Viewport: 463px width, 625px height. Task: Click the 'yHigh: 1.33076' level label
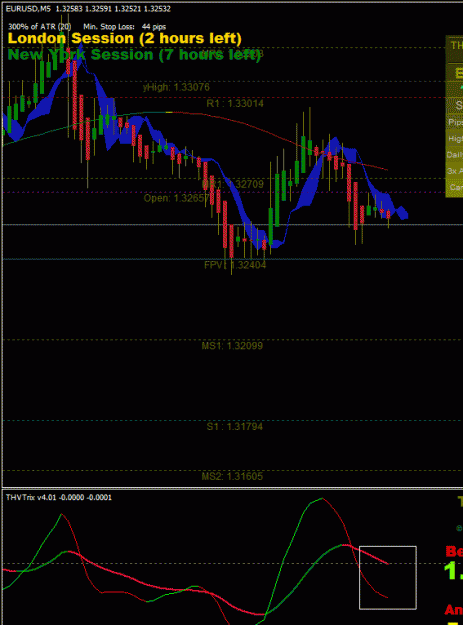176,87
